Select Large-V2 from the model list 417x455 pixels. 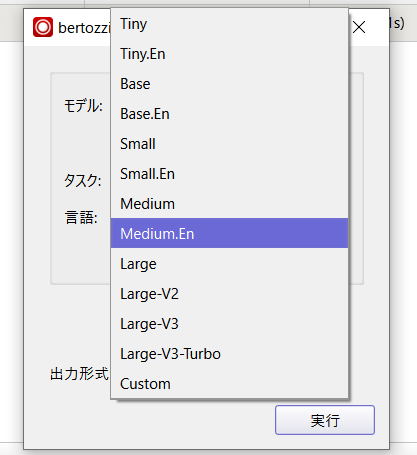(x=229, y=294)
